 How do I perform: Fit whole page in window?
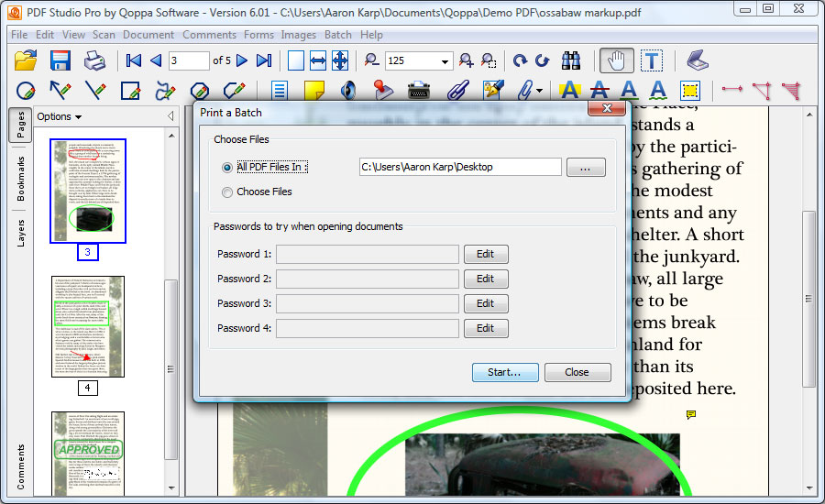[340, 60]
